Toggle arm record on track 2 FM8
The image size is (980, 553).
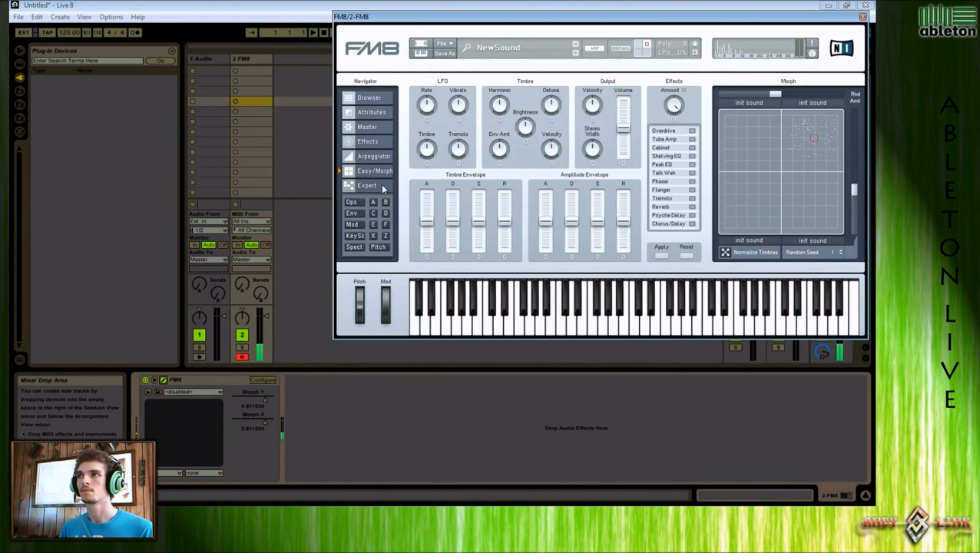(242, 356)
